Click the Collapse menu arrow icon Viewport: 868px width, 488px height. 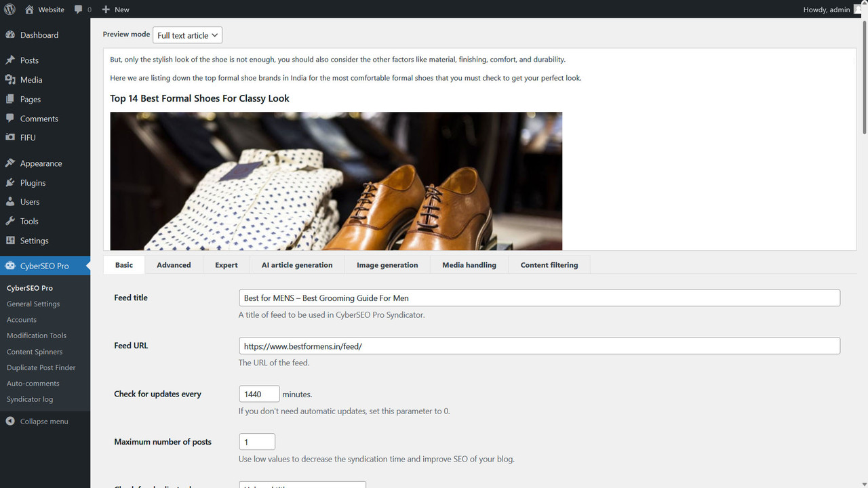pos(10,421)
